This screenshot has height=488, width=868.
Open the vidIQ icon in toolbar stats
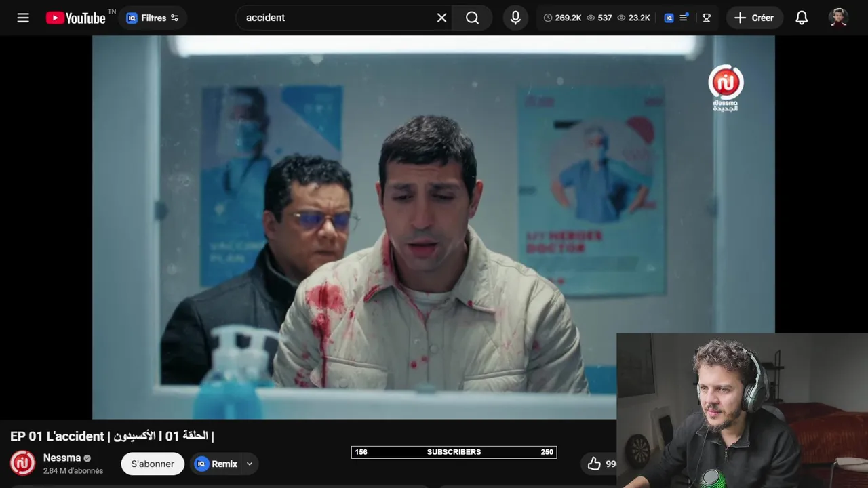click(x=669, y=18)
